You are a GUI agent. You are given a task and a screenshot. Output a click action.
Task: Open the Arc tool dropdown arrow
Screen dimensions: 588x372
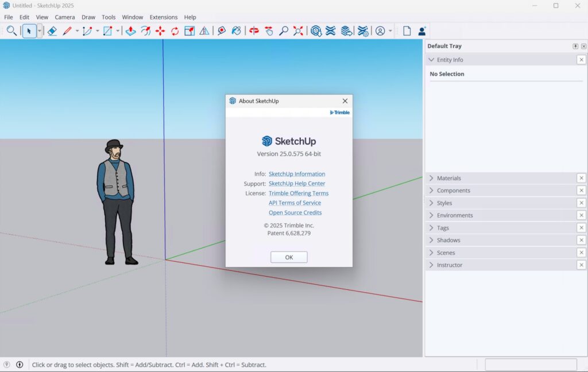pos(98,31)
